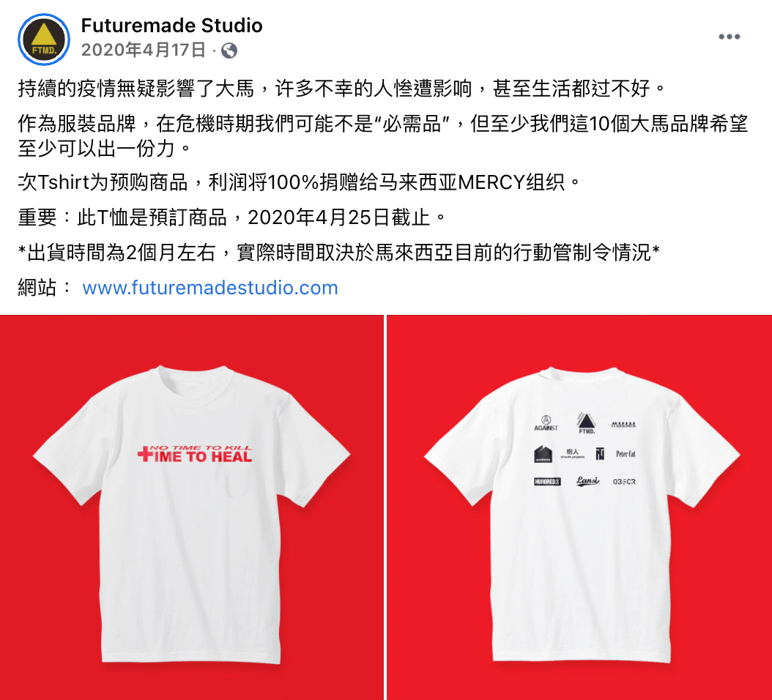Open the back-view T-shirt photo with logos
772x700 pixels.
click(579, 507)
